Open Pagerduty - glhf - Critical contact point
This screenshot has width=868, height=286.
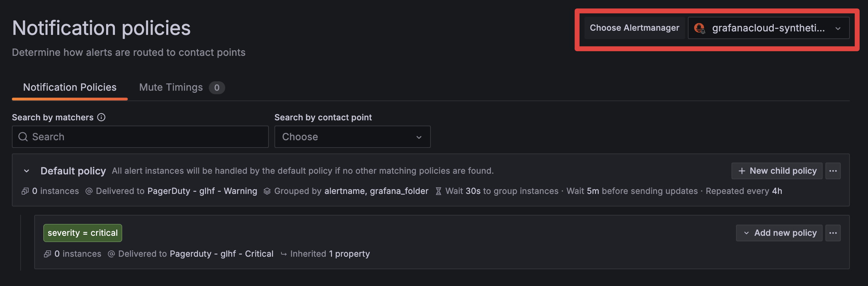pyautogui.click(x=222, y=254)
